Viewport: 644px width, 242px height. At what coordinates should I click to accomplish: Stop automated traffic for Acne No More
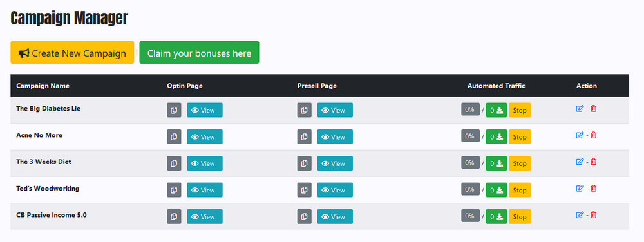click(x=520, y=136)
